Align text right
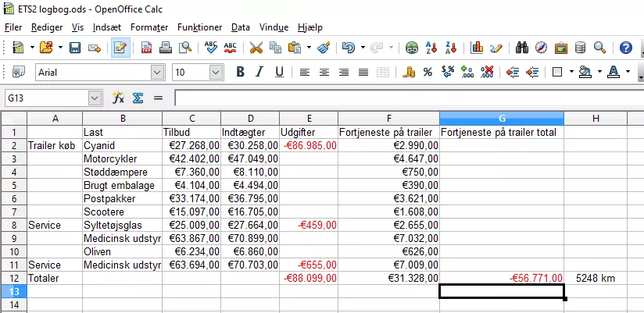Image resolution: width=644 pixels, height=313 pixels. [x=344, y=72]
